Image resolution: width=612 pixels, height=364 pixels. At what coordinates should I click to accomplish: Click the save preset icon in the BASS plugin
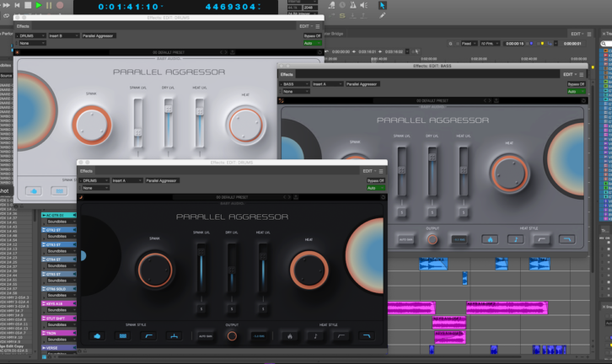[x=497, y=100]
